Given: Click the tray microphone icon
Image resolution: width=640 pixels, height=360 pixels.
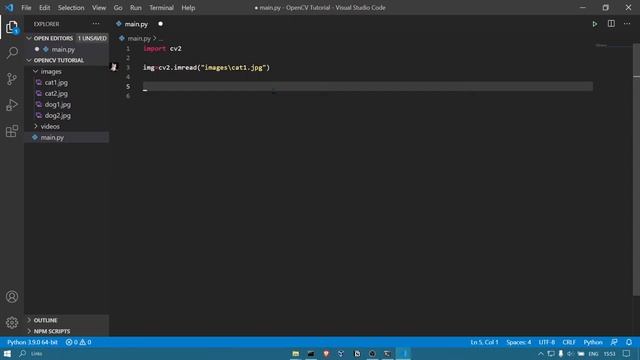Looking at the screenshot, I should coord(561,354).
